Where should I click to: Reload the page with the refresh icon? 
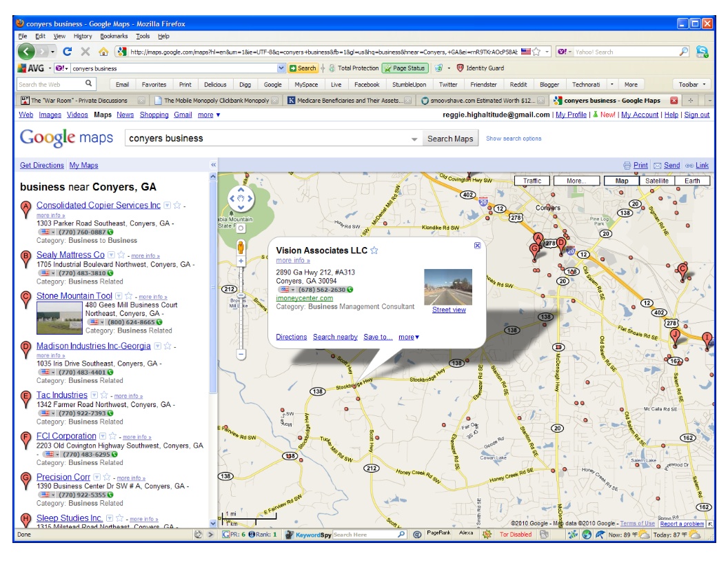pyautogui.click(x=68, y=52)
